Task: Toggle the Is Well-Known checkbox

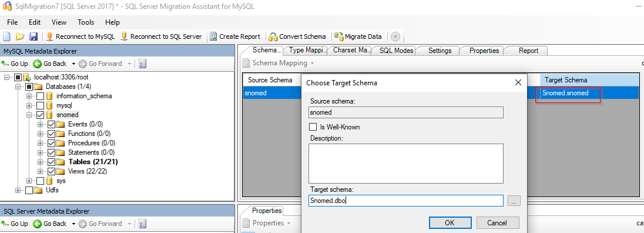Action: (313, 127)
